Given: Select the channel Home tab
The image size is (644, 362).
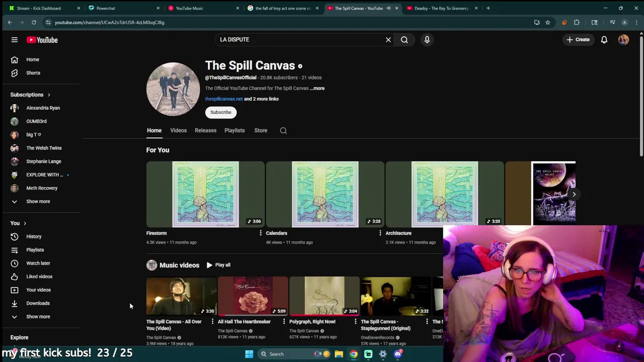Looking at the screenshot, I should (154, 130).
